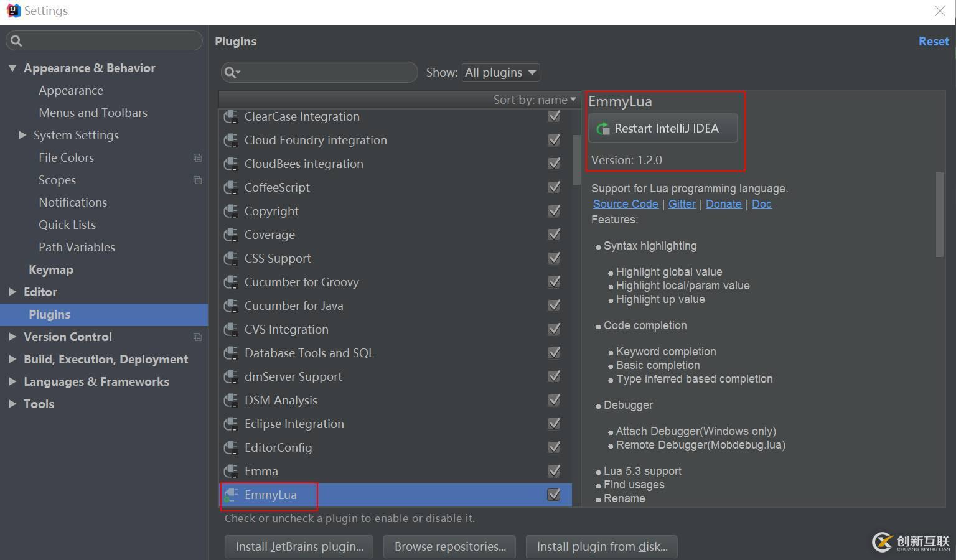
Task: Click the Browse repositories button
Action: point(449,546)
